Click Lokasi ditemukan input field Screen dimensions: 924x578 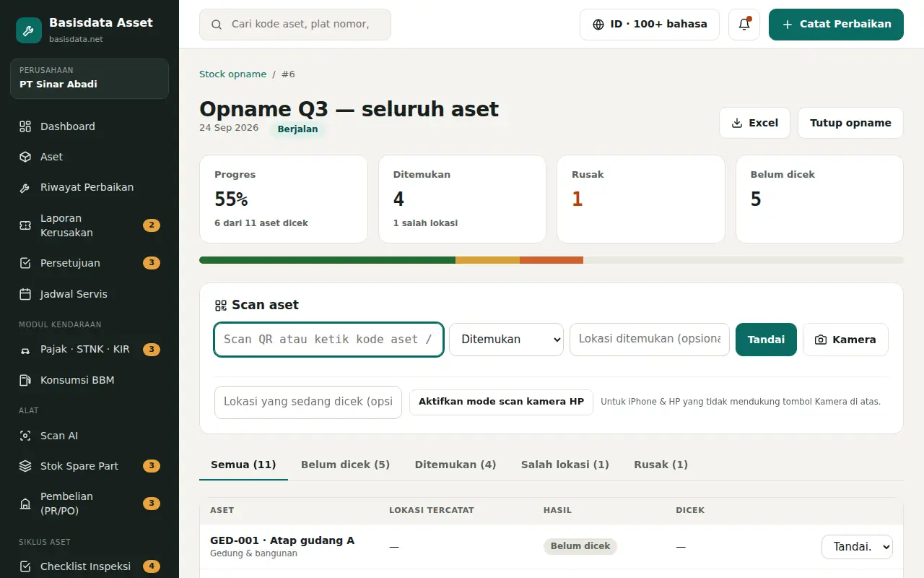click(x=650, y=340)
